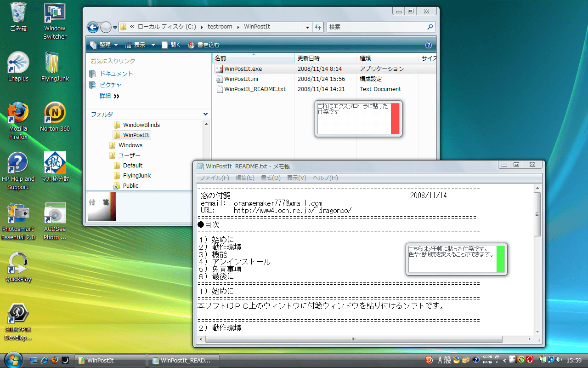Click the Explorer back navigation arrow

pyautogui.click(x=93, y=27)
